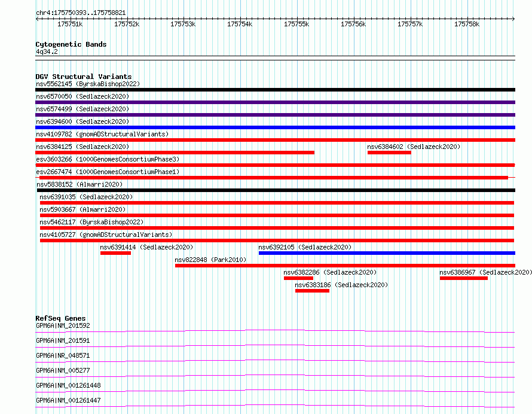Select short red bar under nsv6384602

pyautogui.click(x=389, y=153)
